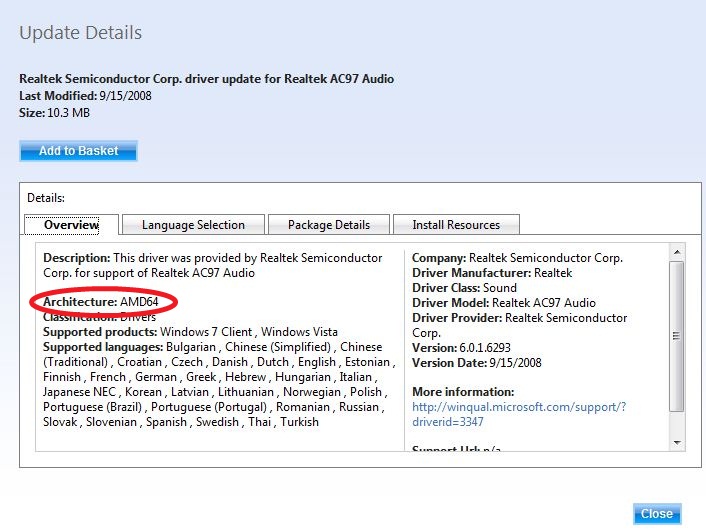Click the Description text paragraph
The image size is (706, 530).
(213, 265)
